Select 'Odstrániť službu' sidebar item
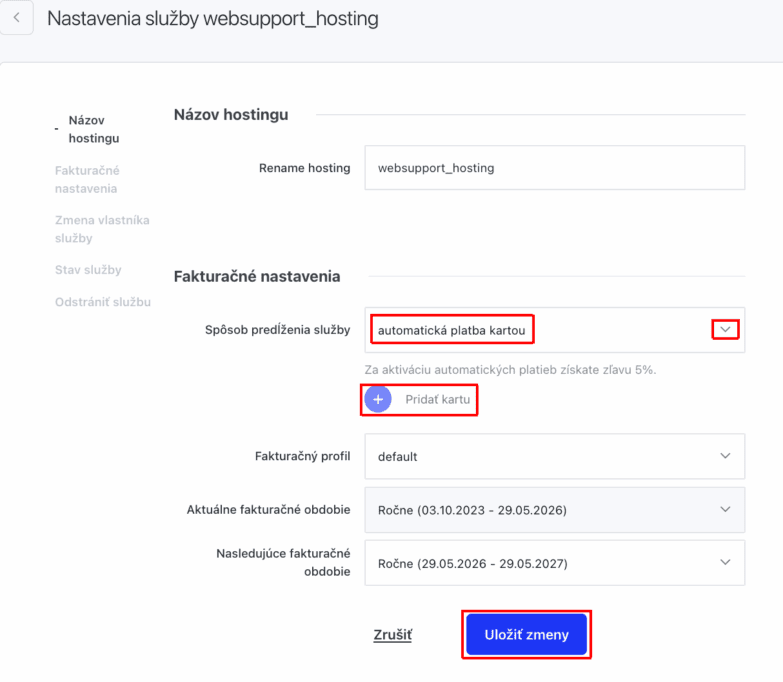The height and width of the screenshot is (682, 783). pos(102,301)
